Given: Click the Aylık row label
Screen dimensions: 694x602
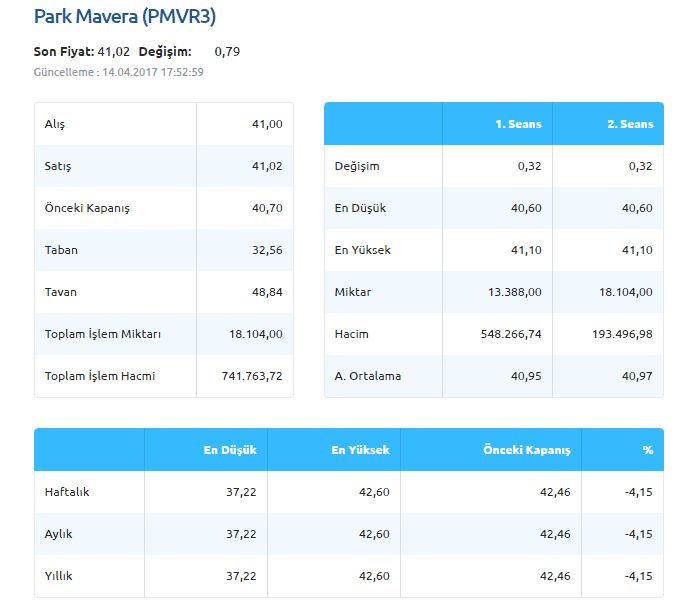Looking at the screenshot, I should pyautogui.click(x=58, y=534).
